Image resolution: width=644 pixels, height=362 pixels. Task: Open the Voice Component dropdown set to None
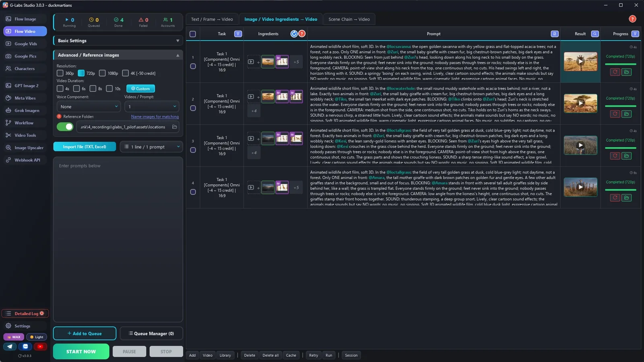89,107
